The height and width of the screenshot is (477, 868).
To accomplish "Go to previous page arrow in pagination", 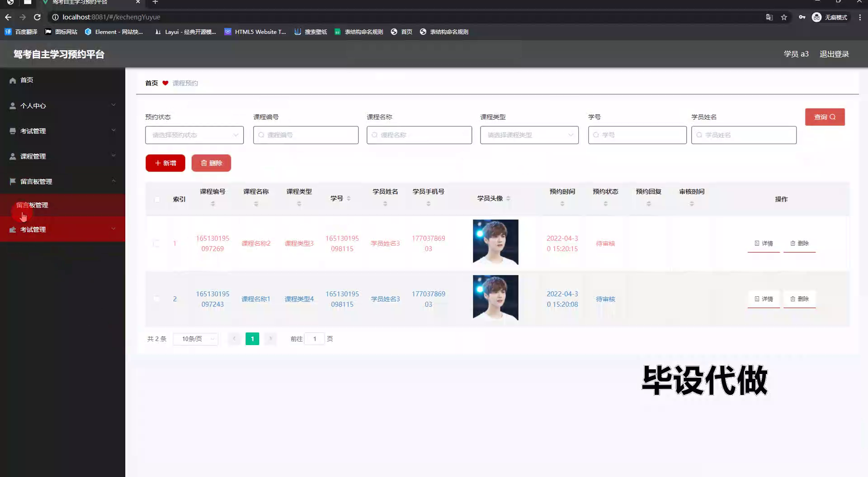I will [234, 338].
